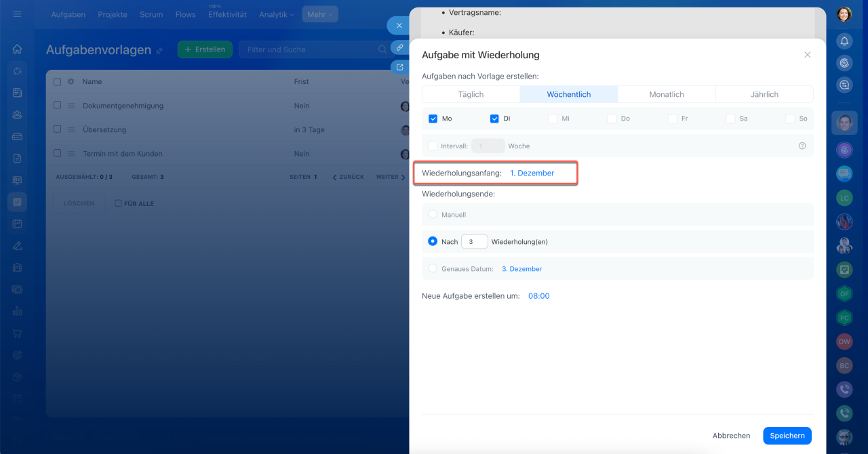Viewport: 868px width, 454px height.
Task: Click the search magnifier icon in the filter field
Action: pyautogui.click(x=382, y=49)
